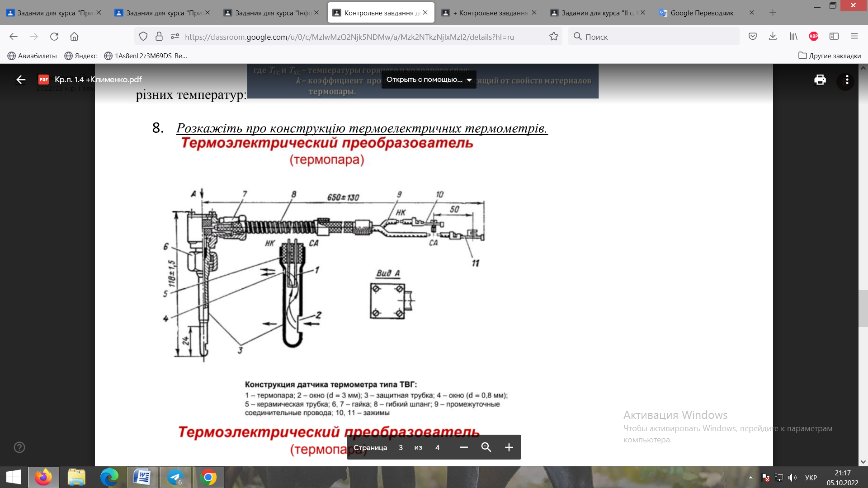Screen dimensions: 868x488
Task: Open the network status tray icon
Action: click(x=779, y=478)
